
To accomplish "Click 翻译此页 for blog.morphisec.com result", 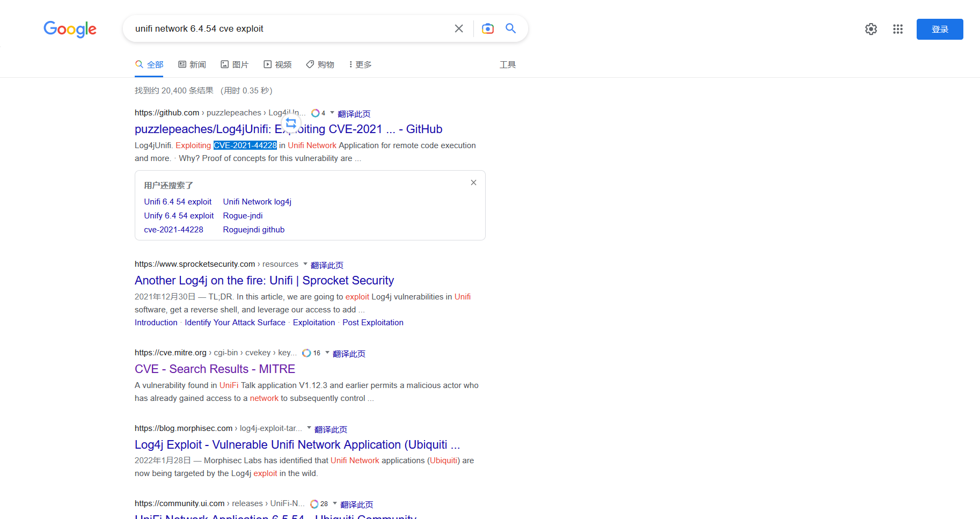I will click(x=331, y=429).
